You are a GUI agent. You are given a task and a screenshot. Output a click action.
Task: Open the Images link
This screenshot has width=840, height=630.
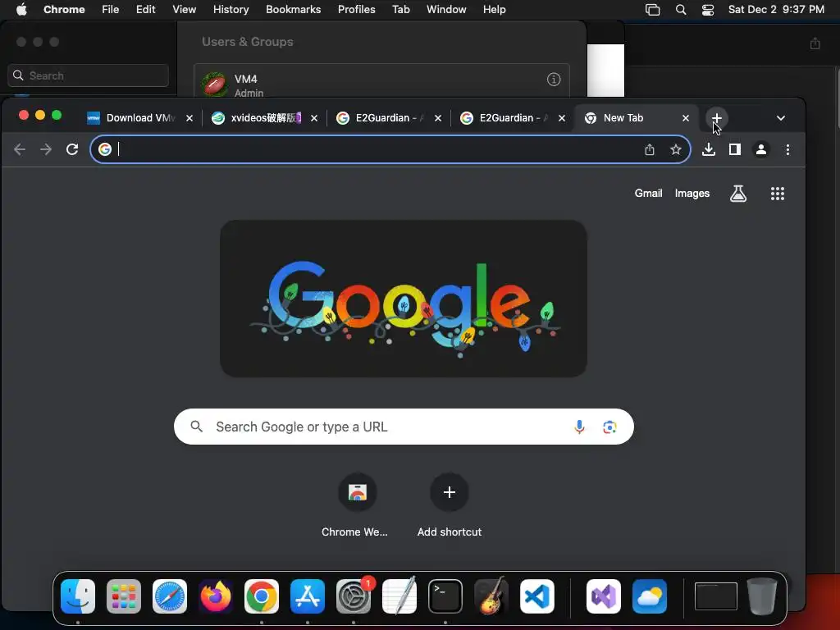pyautogui.click(x=692, y=194)
